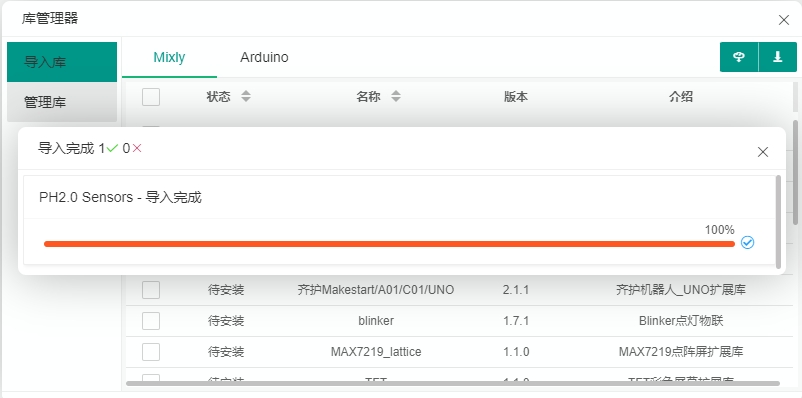Click the dialog's vertical scrollbar
The image size is (802, 398).
(x=778, y=222)
